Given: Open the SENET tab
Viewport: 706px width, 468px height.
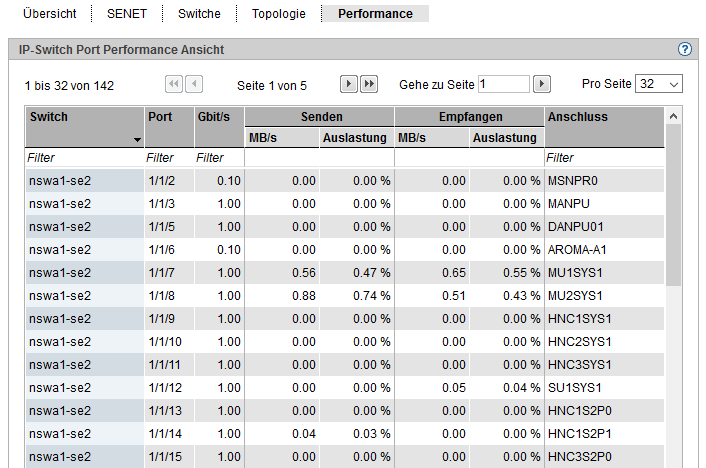Looking at the screenshot, I should tap(127, 14).
